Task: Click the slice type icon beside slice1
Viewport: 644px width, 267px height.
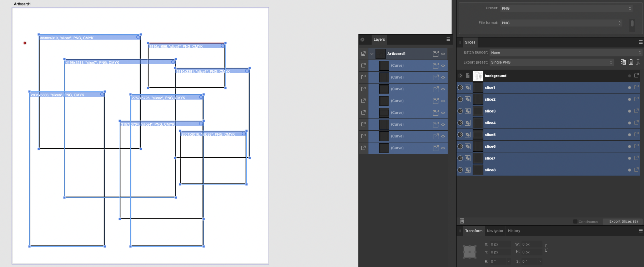Action: pyautogui.click(x=468, y=87)
